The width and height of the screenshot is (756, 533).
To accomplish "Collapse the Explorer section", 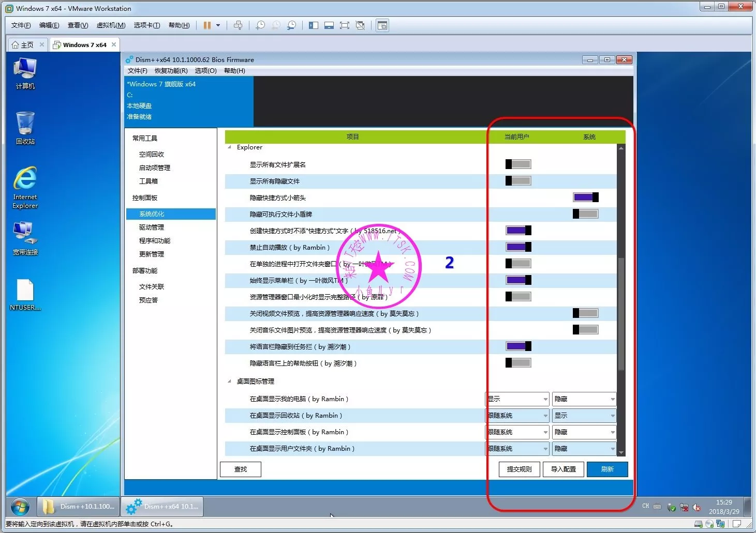I will pos(230,147).
